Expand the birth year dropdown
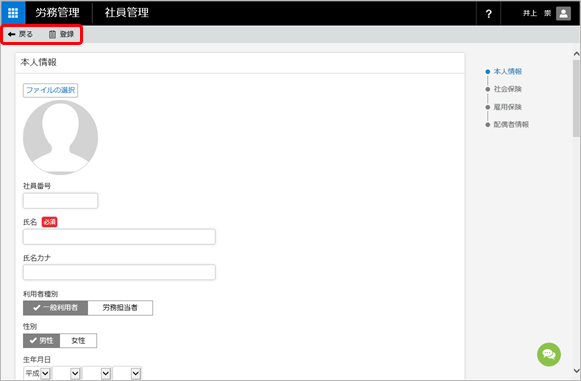Screen dimensions: 581x381 point(66,373)
